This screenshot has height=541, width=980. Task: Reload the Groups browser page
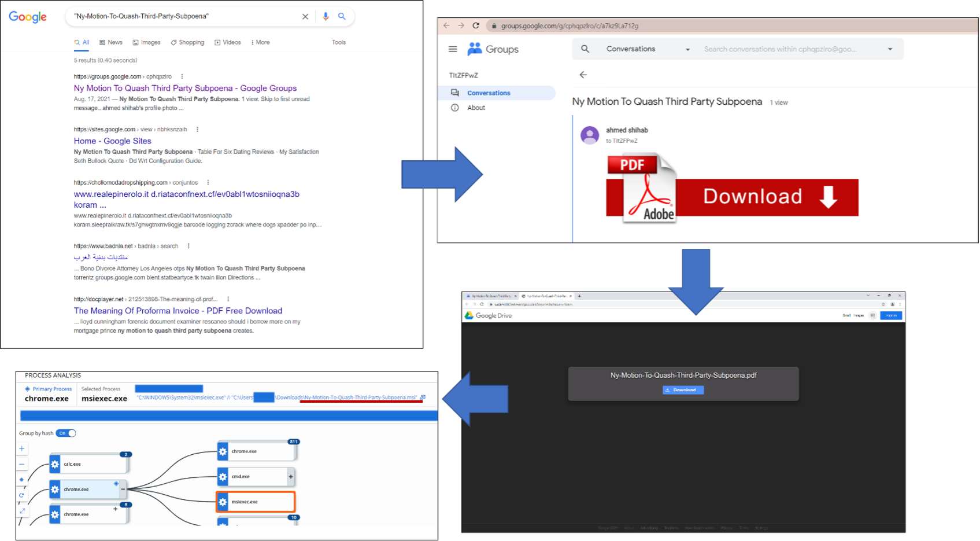(476, 25)
